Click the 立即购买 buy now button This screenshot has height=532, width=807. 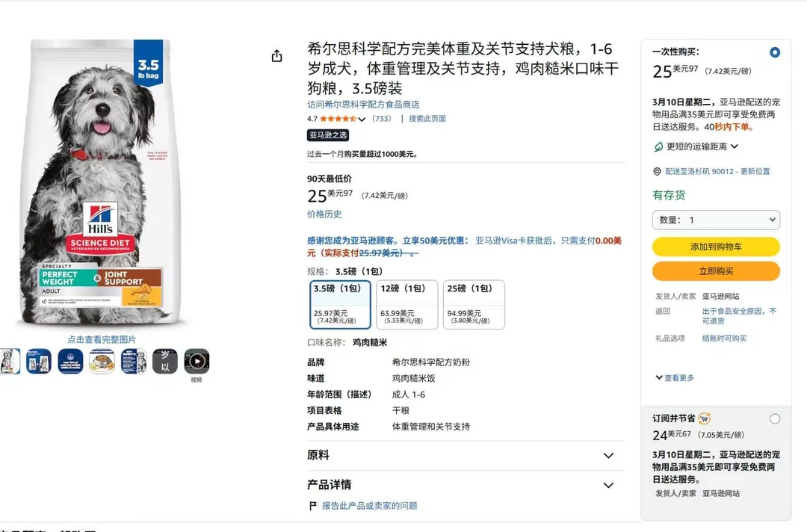coord(716,271)
